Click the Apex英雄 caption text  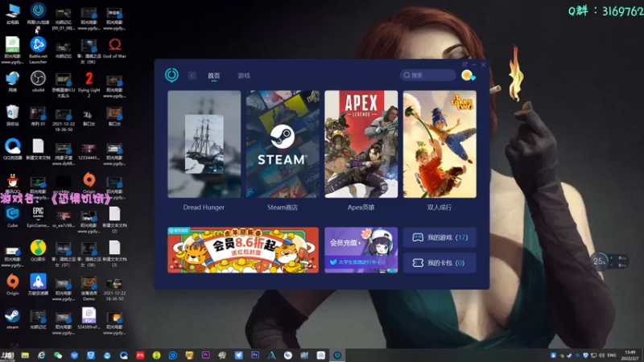click(361, 208)
